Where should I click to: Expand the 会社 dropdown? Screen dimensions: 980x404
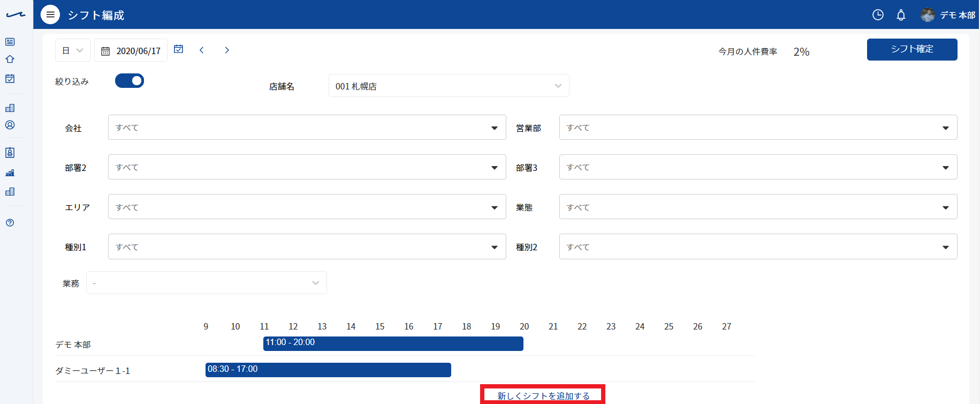click(x=307, y=128)
